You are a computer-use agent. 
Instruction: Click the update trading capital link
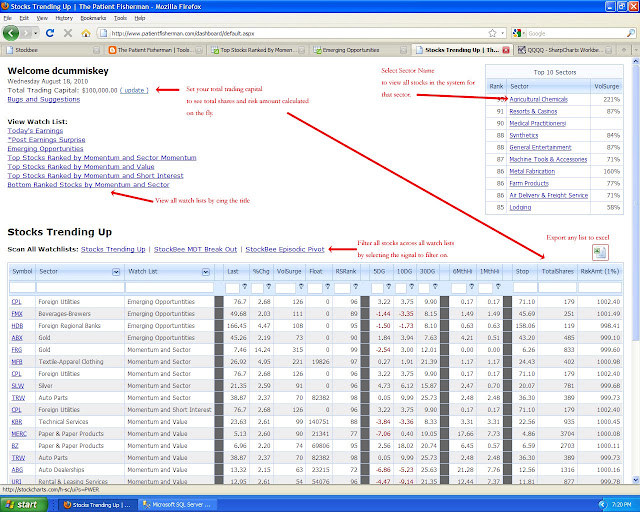point(134,90)
